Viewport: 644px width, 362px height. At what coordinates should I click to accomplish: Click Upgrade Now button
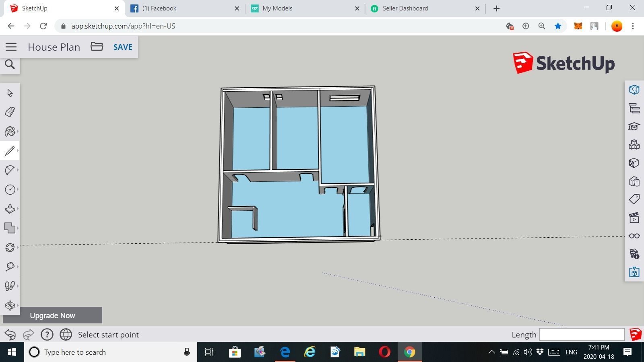pyautogui.click(x=52, y=316)
